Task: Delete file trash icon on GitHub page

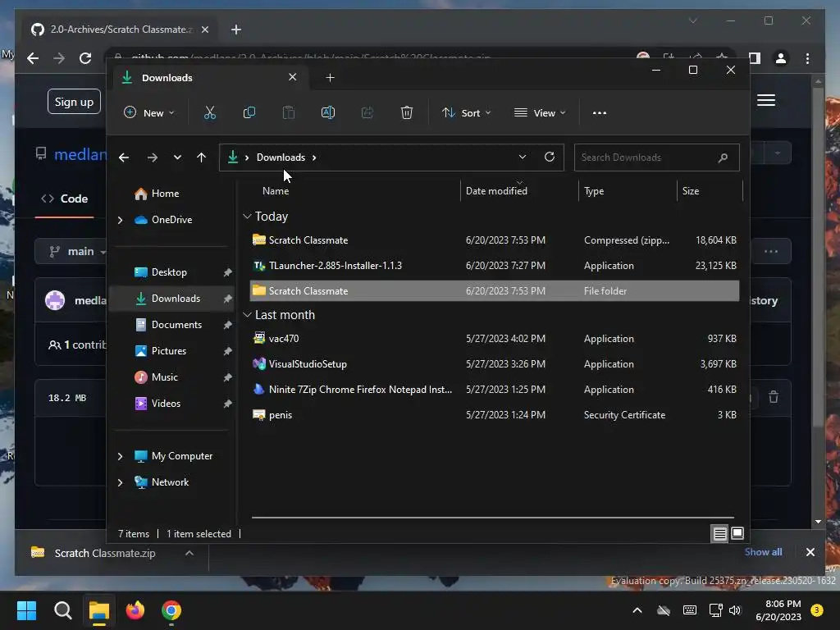Action: coord(774,397)
